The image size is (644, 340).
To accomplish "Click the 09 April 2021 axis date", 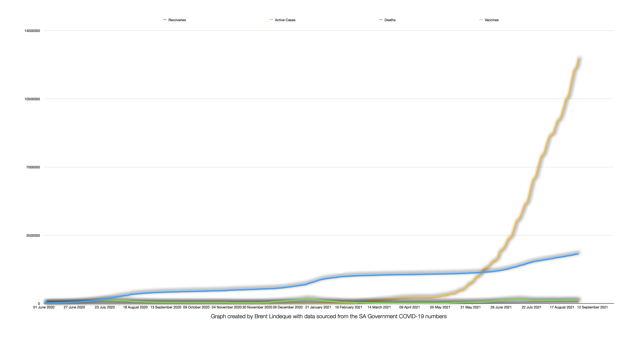I will [x=409, y=307].
